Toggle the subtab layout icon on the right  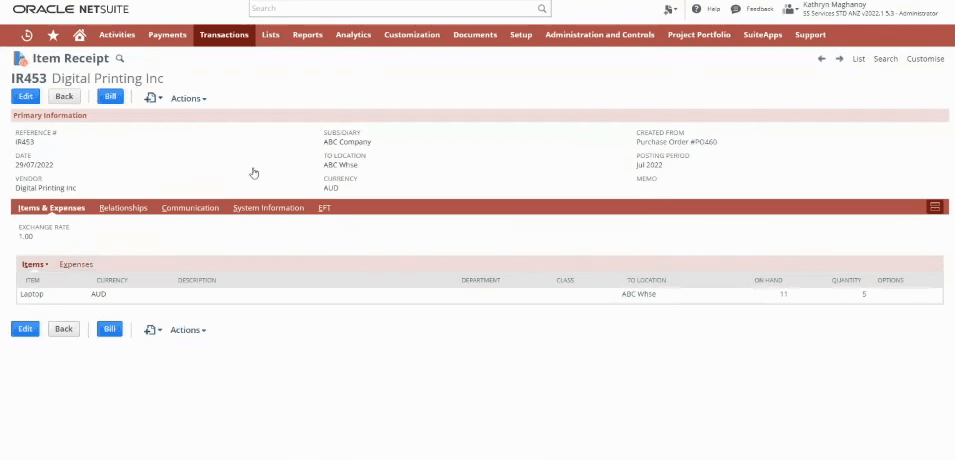[936, 207]
